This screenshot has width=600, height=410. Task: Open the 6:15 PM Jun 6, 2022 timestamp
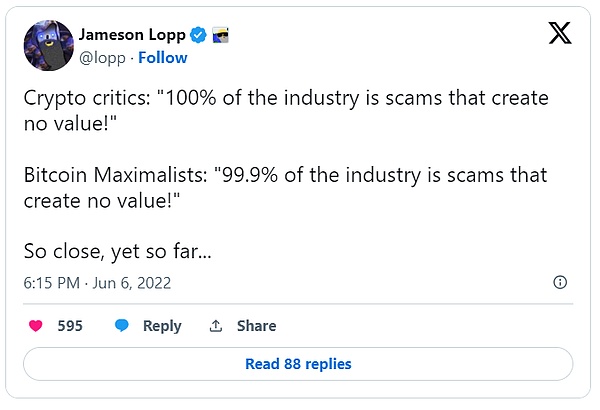point(97,283)
